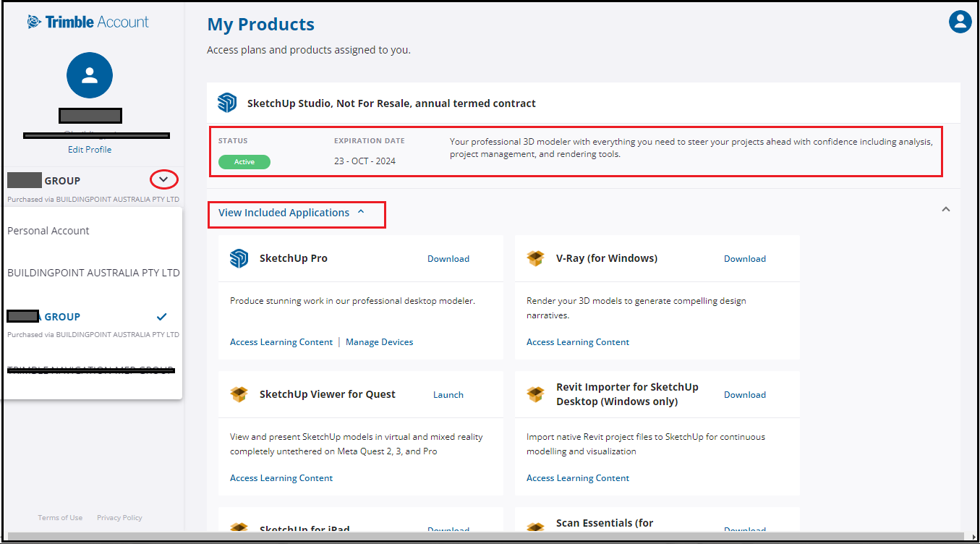Open the Terms of Use link
The width and height of the screenshot is (980, 544).
(60, 517)
